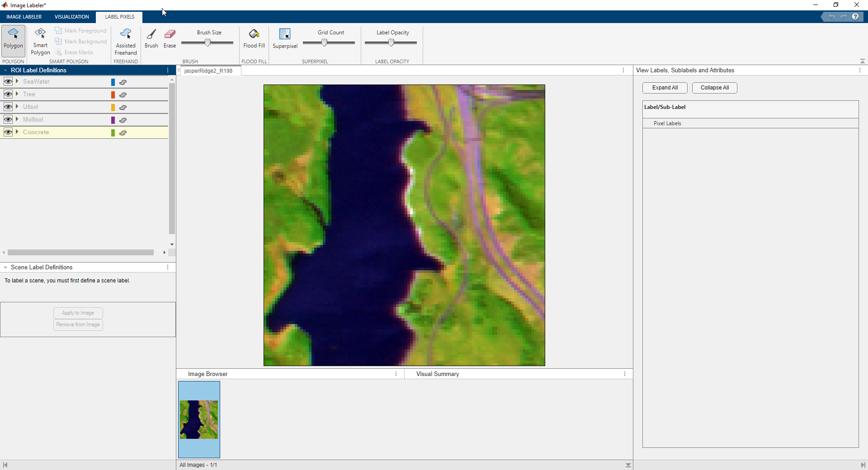This screenshot has height=470, width=868.
Task: Click the Mark Foreground icon
Action: (59, 30)
